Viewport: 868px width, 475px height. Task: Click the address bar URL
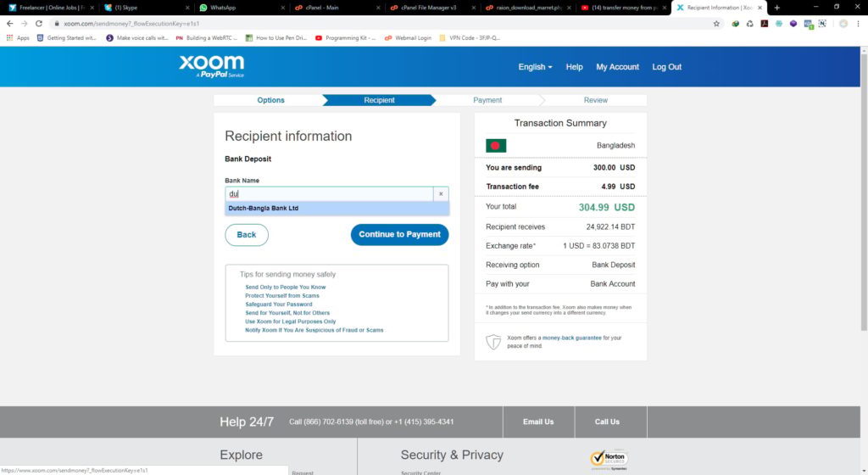pos(131,24)
